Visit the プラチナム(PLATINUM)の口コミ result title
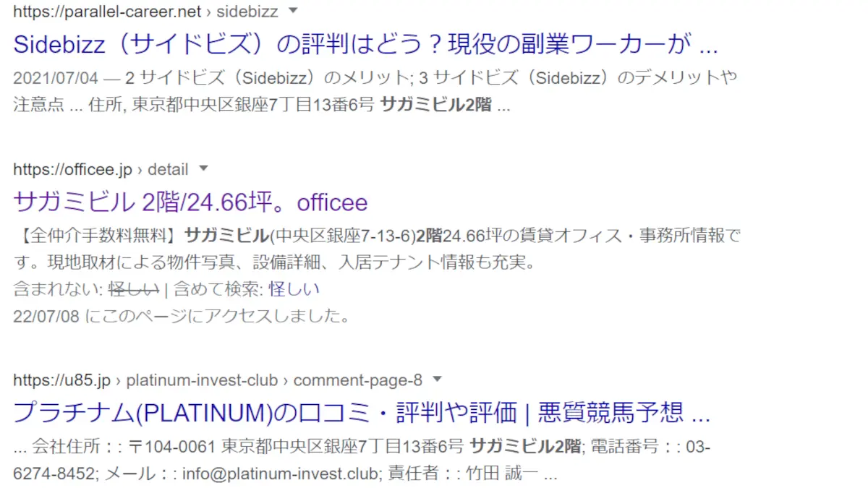 [x=362, y=413]
